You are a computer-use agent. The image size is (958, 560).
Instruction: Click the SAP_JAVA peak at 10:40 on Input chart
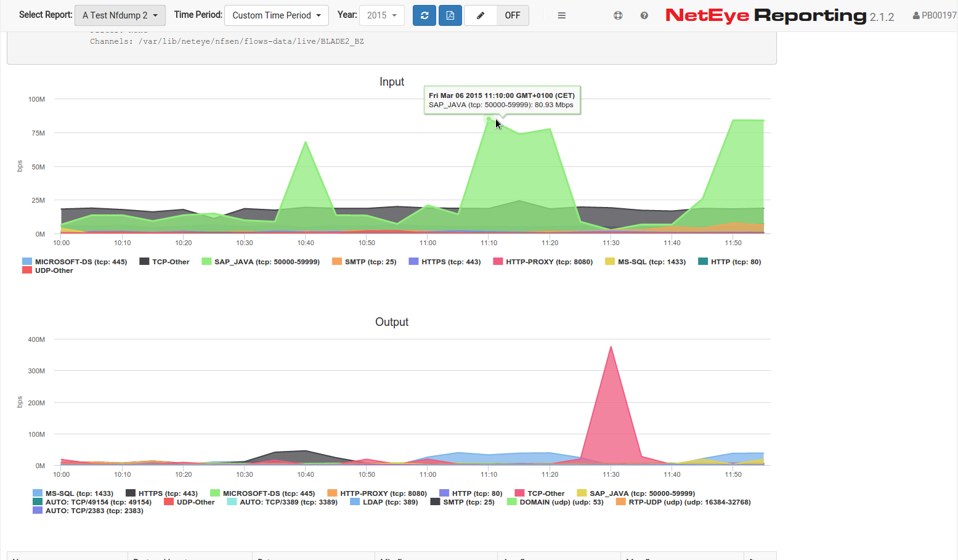coord(306,142)
